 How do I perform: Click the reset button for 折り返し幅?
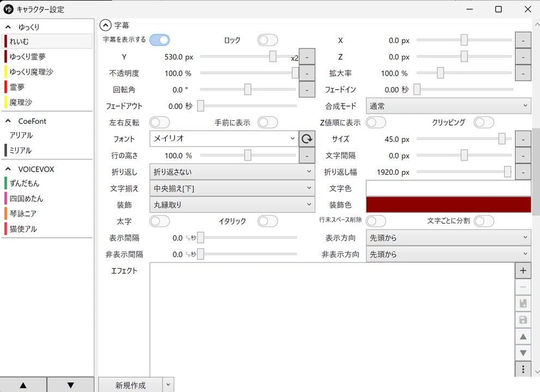[523, 171]
